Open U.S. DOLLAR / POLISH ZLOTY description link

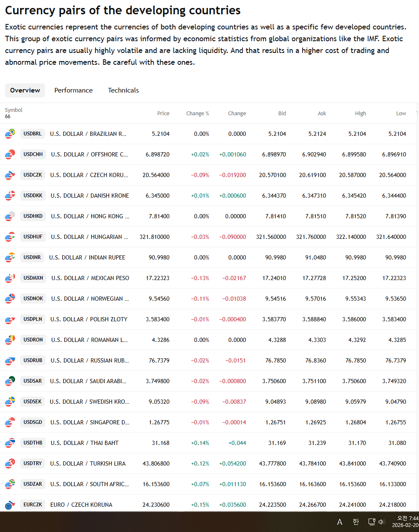tap(89, 319)
